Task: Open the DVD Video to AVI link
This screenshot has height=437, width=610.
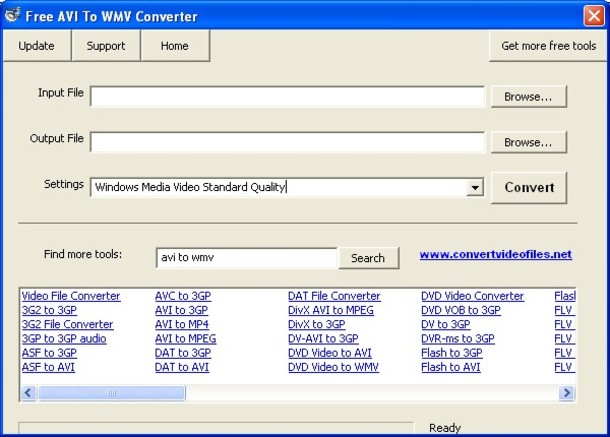Action: tap(330, 353)
